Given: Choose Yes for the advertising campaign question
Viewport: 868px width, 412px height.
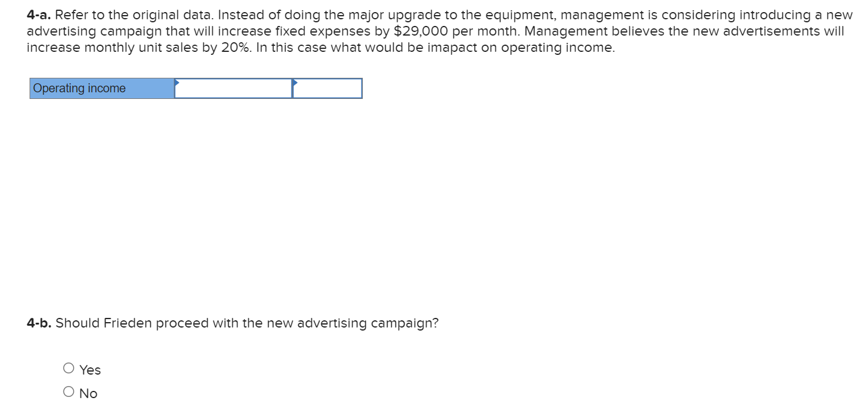Looking at the screenshot, I should tap(69, 367).
